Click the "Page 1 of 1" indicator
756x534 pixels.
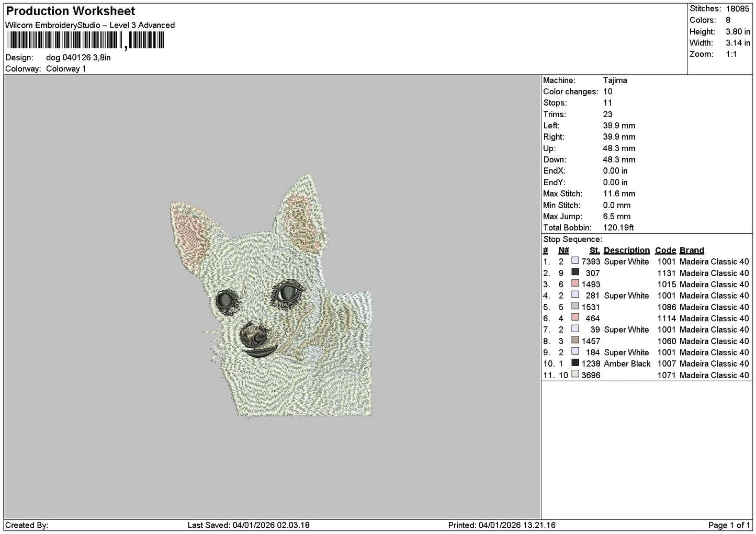pyautogui.click(x=729, y=525)
